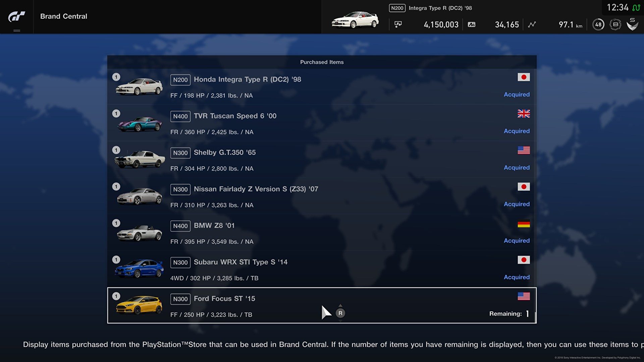Click the network status icon beside the clock
The width and height of the screenshot is (644, 362).
[x=636, y=7]
